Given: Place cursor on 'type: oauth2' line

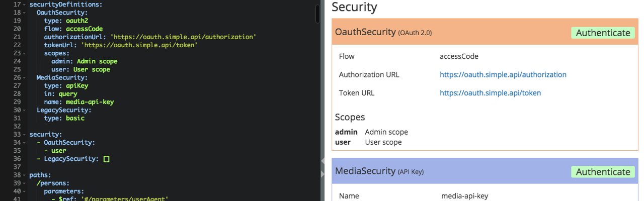Looking at the screenshot, I should point(66,21).
